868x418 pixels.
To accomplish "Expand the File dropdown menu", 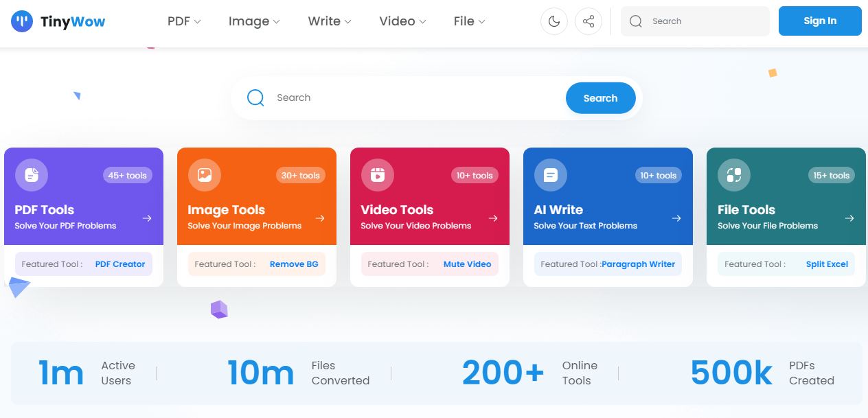I will point(469,21).
